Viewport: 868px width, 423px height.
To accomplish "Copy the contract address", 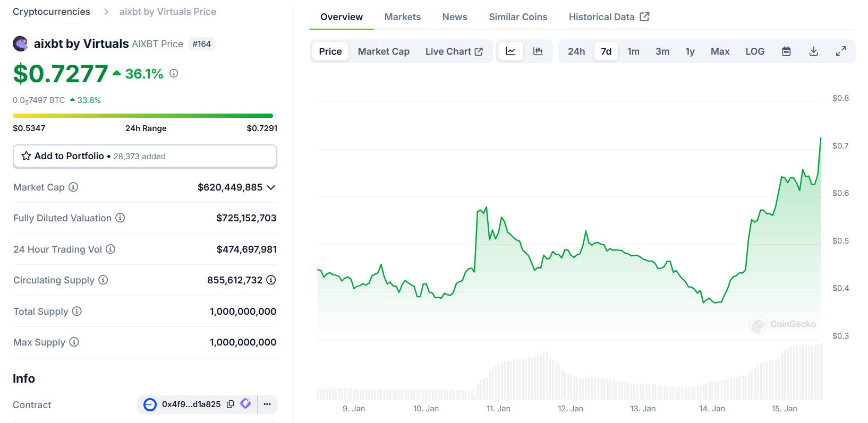I will tap(230, 404).
